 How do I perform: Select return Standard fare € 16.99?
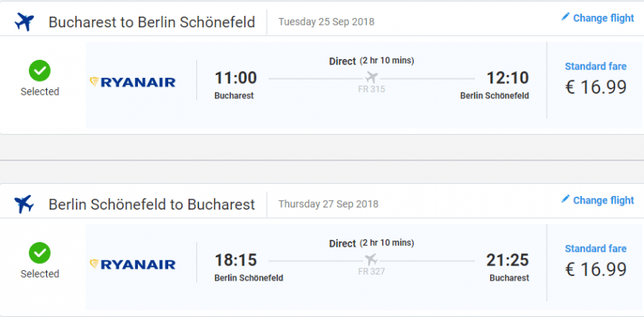coord(596,269)
